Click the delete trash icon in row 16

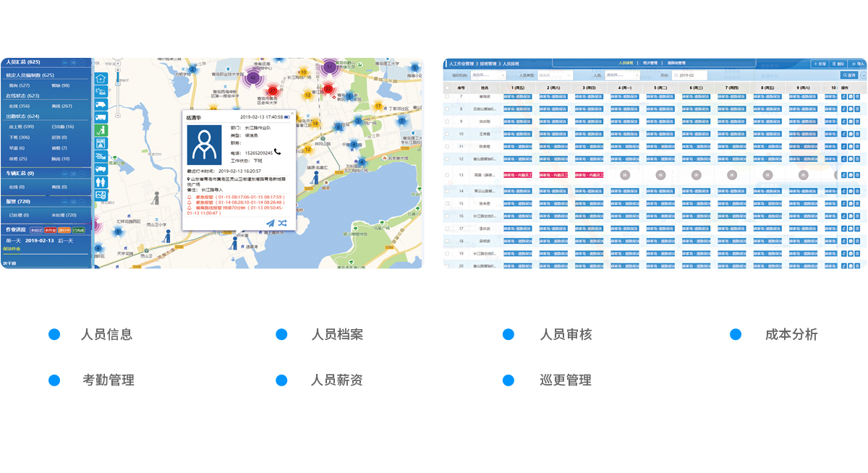tap(857, 216)
